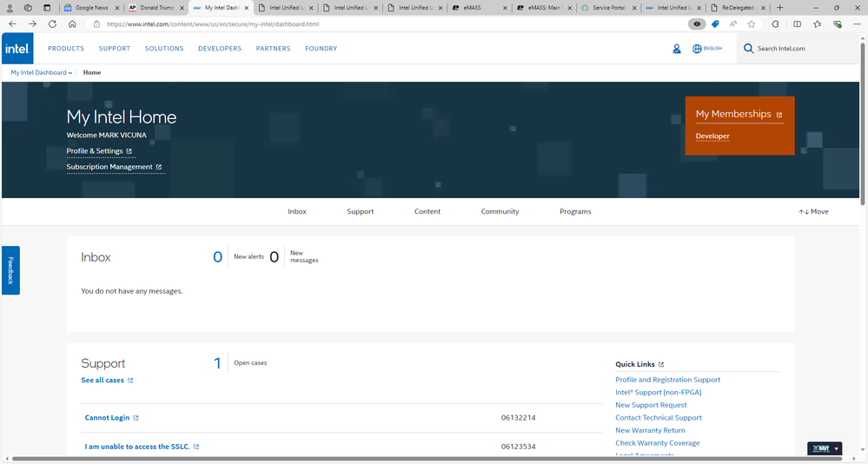View site information lock icon
Screen dimensions: 868x464
click(x=96, y=23)
